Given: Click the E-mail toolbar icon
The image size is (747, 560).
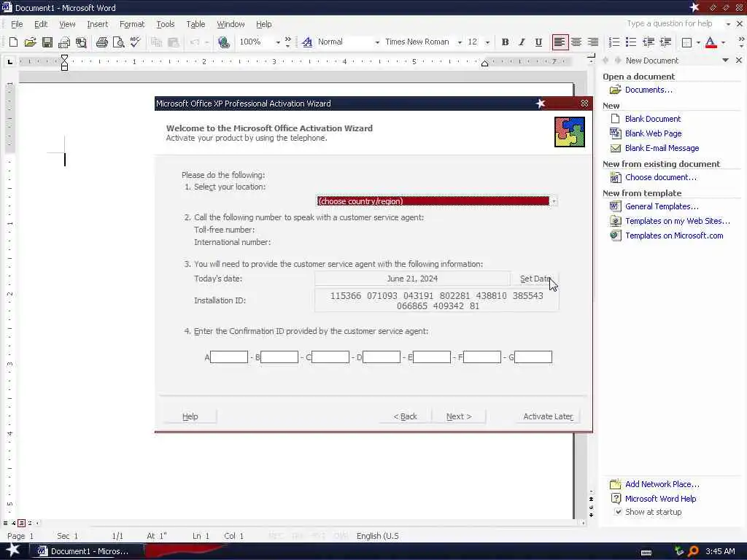Looking at the screenshot, I should [x=64, y=42].
